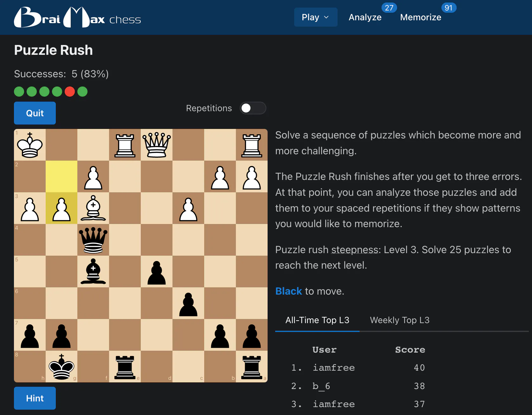Click the empty e4 square
Screen dimensions: 532x415
(125, 240)
